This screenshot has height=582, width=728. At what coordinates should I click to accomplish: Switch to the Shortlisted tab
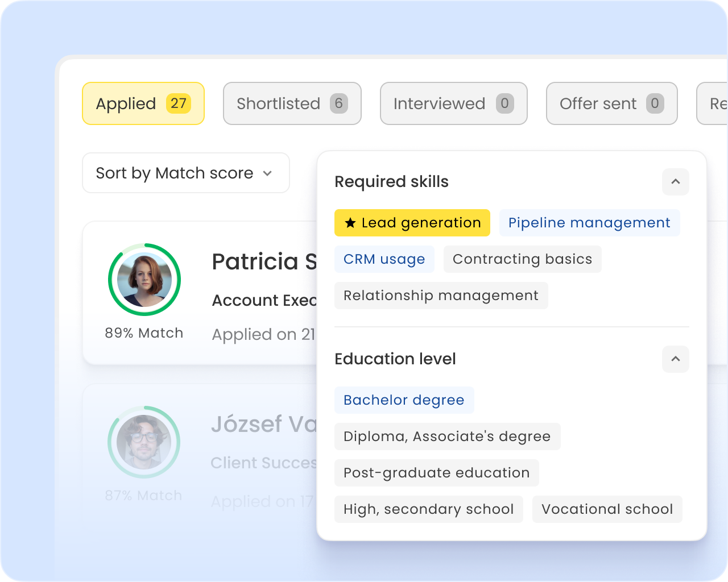[292, 103]
